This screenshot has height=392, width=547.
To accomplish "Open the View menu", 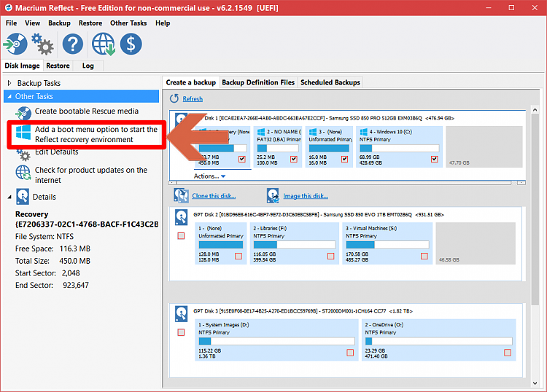I will [x=32, y=23].
